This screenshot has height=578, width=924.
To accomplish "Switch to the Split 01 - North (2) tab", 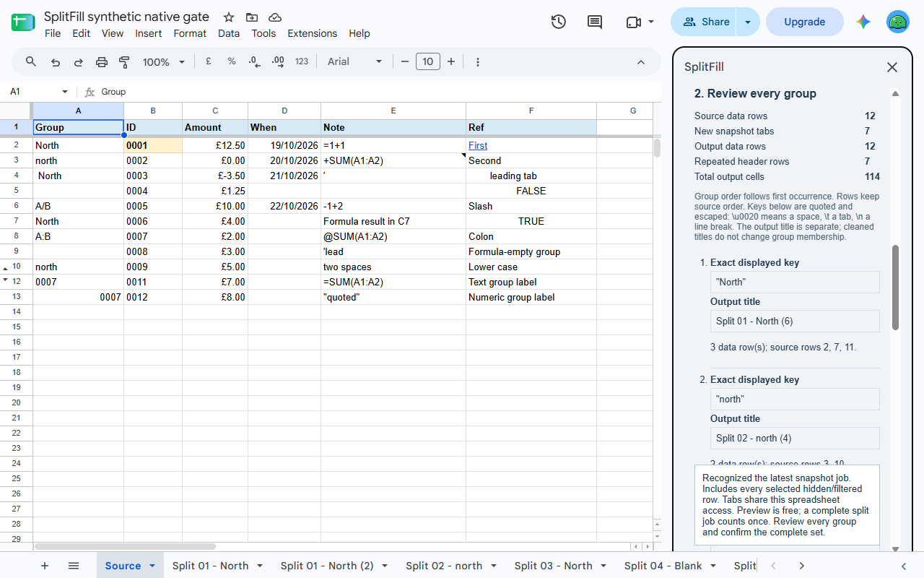I will click(x=327, y=566).
